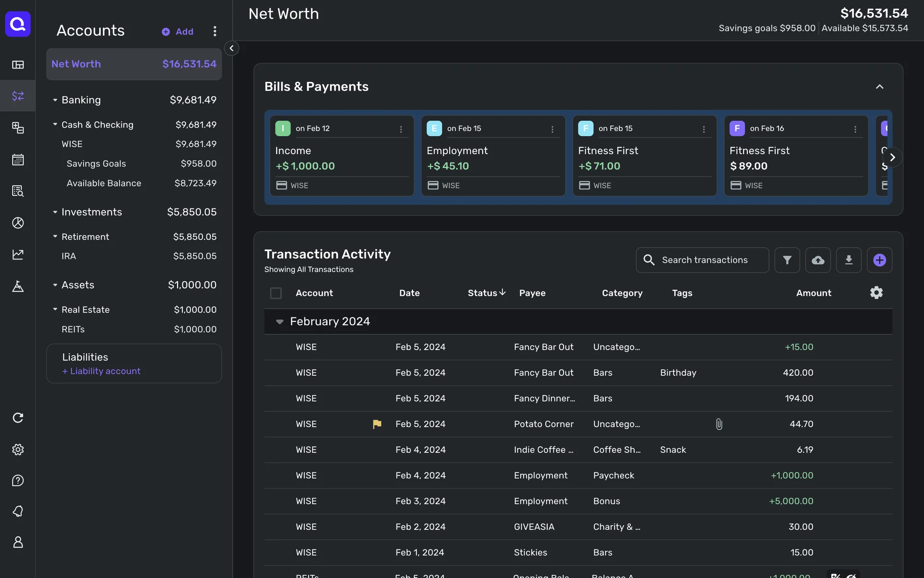The height and width of the screenshot is (578, 924).
Task: Collapse the Banking account group
Action: pyautogui.click(x=55, y=100)
